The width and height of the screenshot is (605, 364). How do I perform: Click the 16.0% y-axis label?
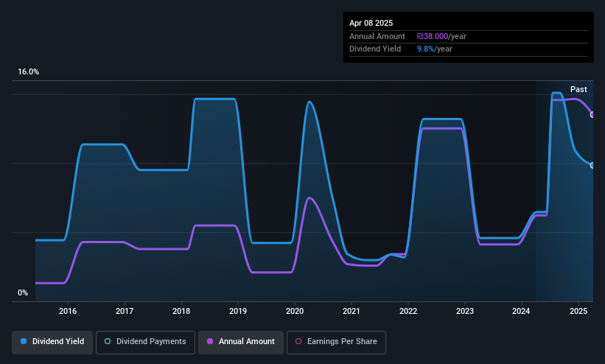pos(28,71)
